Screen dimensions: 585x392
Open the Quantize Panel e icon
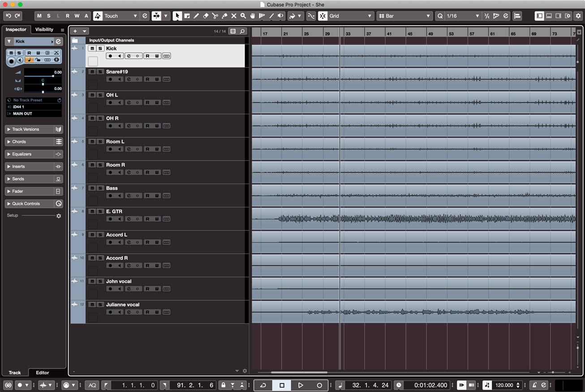pyautogui.click(x=506, y=16)
